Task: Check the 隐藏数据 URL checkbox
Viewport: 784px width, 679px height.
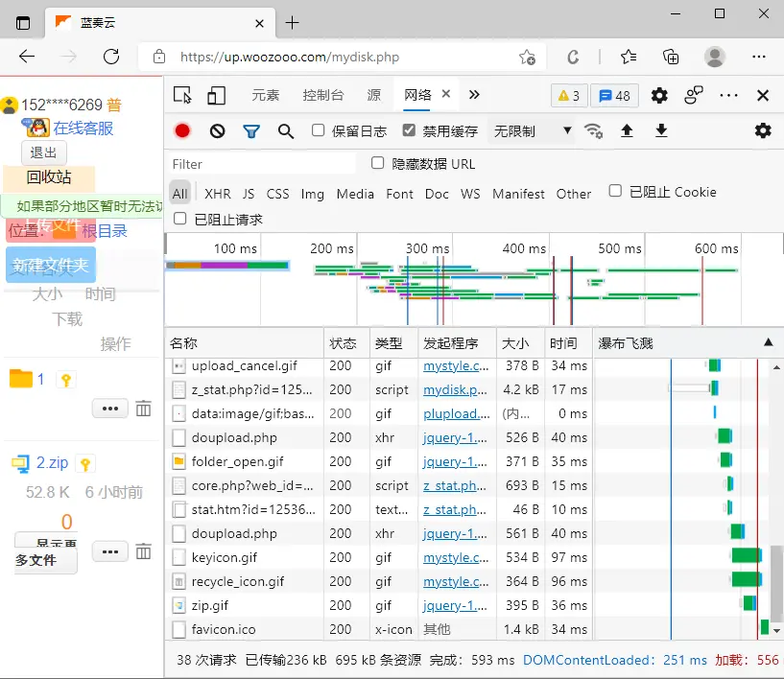Action: tap(377, 163)
